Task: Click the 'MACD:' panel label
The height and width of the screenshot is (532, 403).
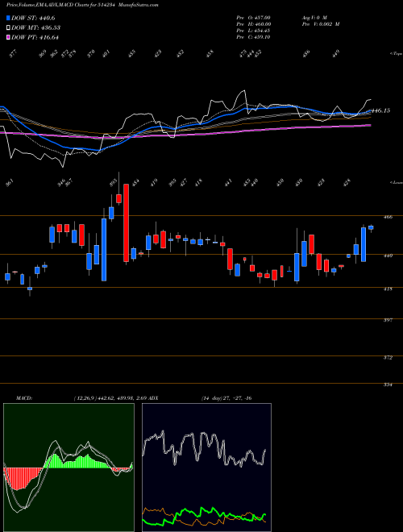Action: pos(24,398)
